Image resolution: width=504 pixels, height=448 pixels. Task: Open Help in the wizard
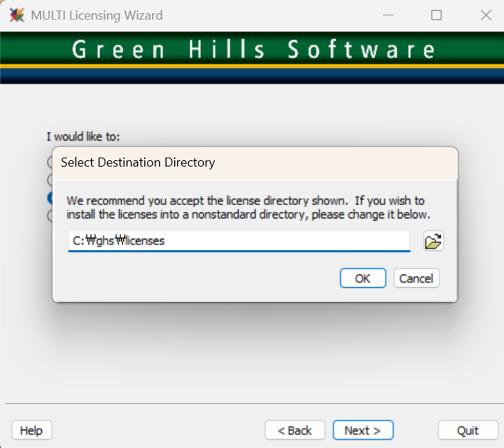click(32, 430)
